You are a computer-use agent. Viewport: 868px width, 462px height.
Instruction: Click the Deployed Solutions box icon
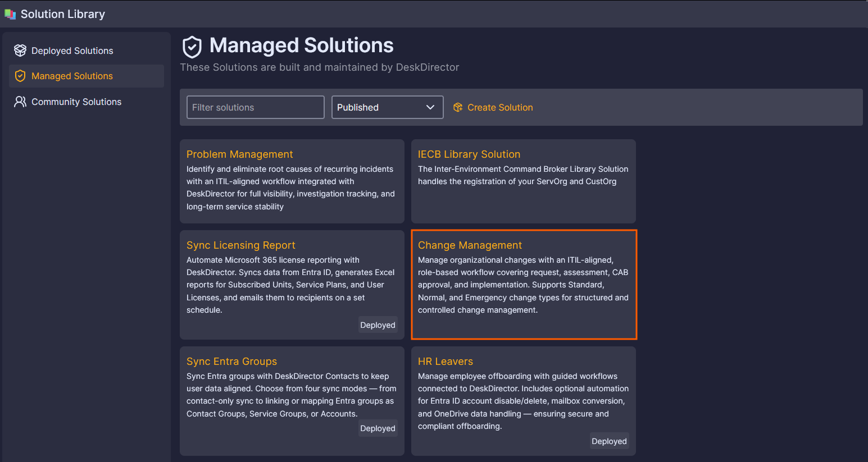(x=20, y=51)
